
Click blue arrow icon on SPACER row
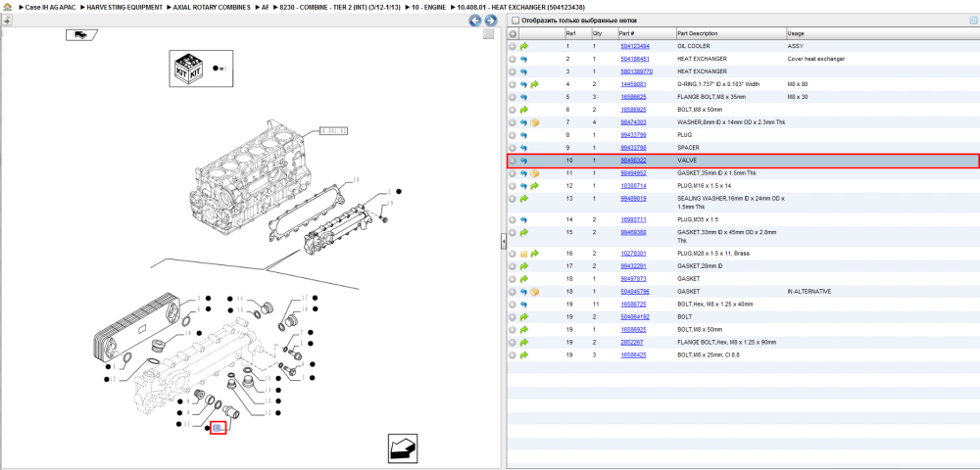(x=524, y=148)
